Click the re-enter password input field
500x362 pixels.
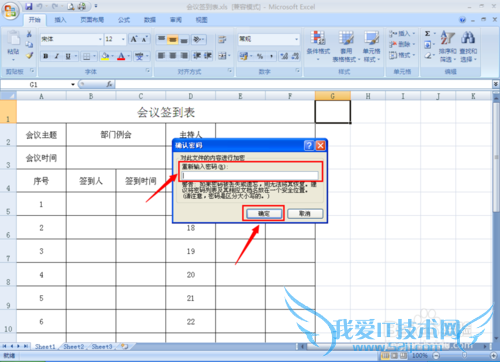tap(250, 175)
